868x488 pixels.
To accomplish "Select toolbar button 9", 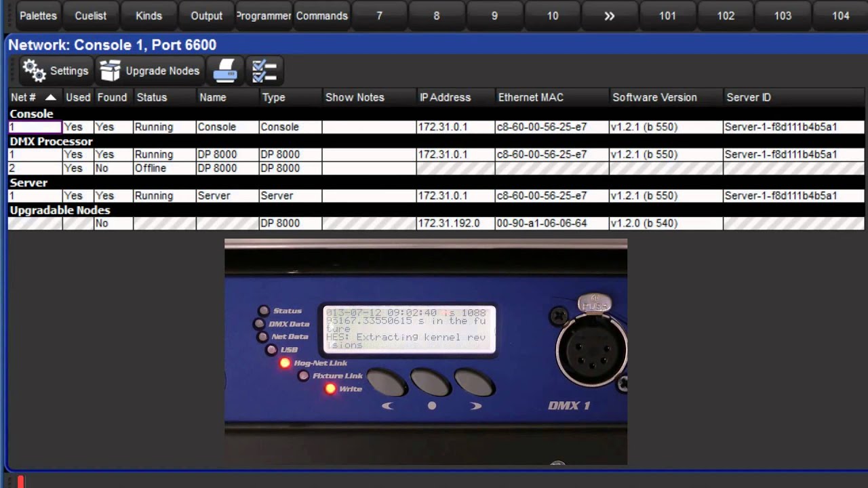I will (x=494, y=16).
